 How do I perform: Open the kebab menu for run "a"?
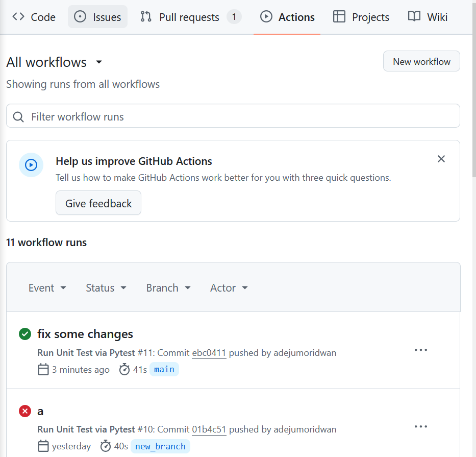[420, 426]
